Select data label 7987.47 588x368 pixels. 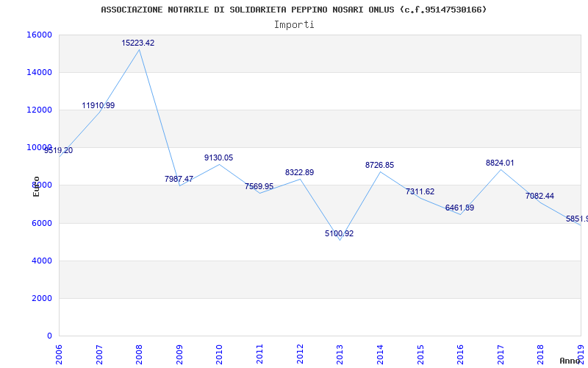[x=179, y=179]
